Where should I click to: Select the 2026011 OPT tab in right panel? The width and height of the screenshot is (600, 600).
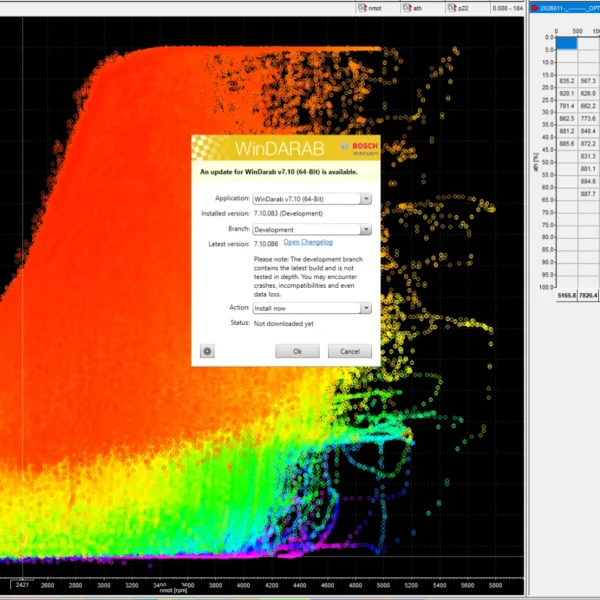point(565,8)
